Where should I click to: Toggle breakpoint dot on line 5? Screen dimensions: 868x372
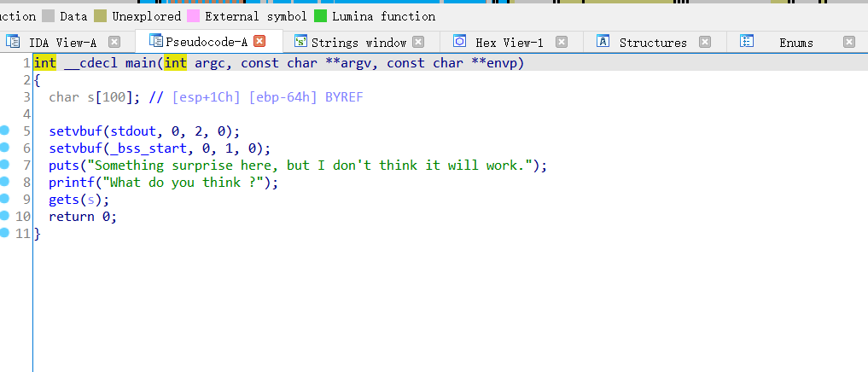pyautogui.click(x=4, y=131)
